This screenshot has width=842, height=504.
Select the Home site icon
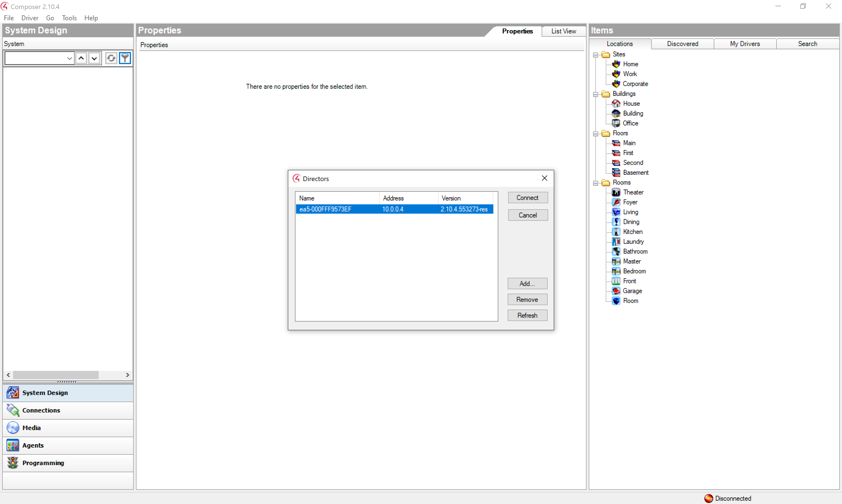click(616, 64)
